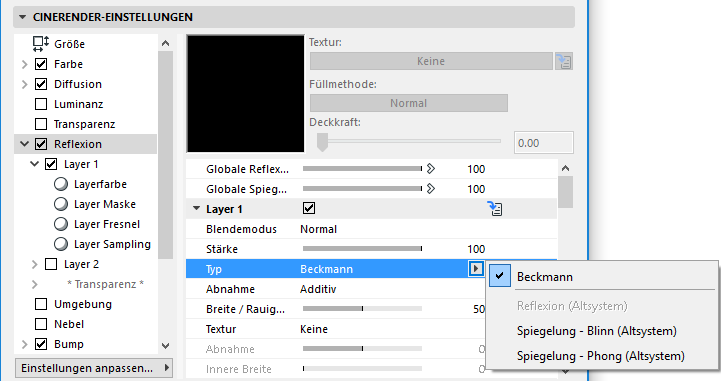Adjust the Deckkraft slider handle
This screenshot has width=721, height=381.
(x=322, y=142)
